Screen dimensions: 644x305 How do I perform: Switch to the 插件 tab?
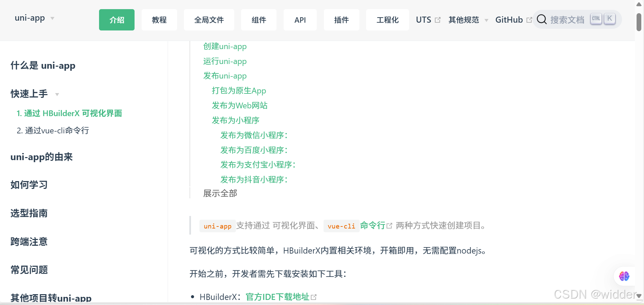[x=341, y=20]
